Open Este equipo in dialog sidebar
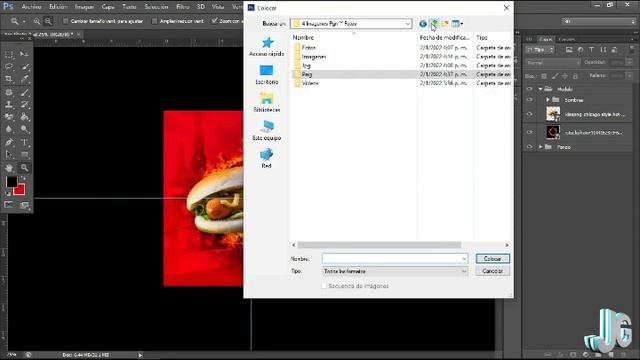 pyautogui.click(x=267, y=131)
